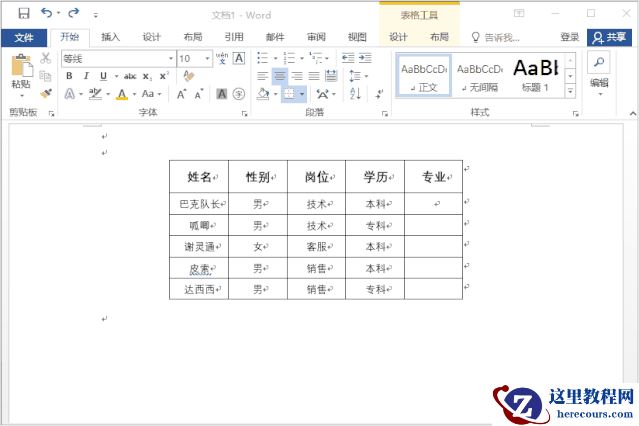
Task: Toggle character shading
Action: point(221,94)
